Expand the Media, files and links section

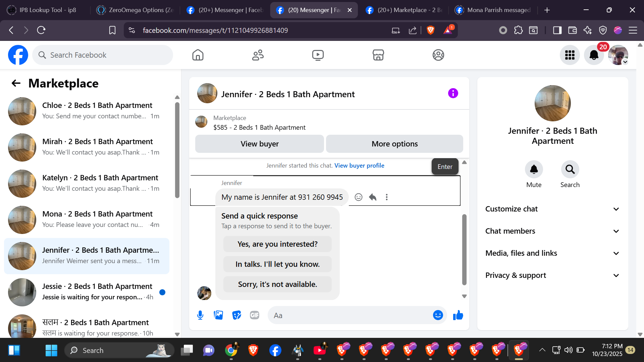point(552,253)
